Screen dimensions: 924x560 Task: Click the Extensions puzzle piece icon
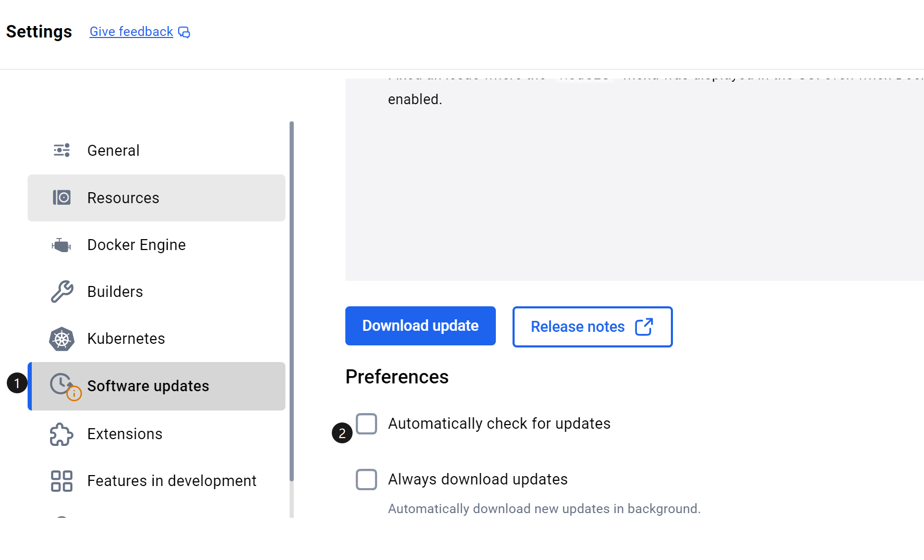click(61, 434)
